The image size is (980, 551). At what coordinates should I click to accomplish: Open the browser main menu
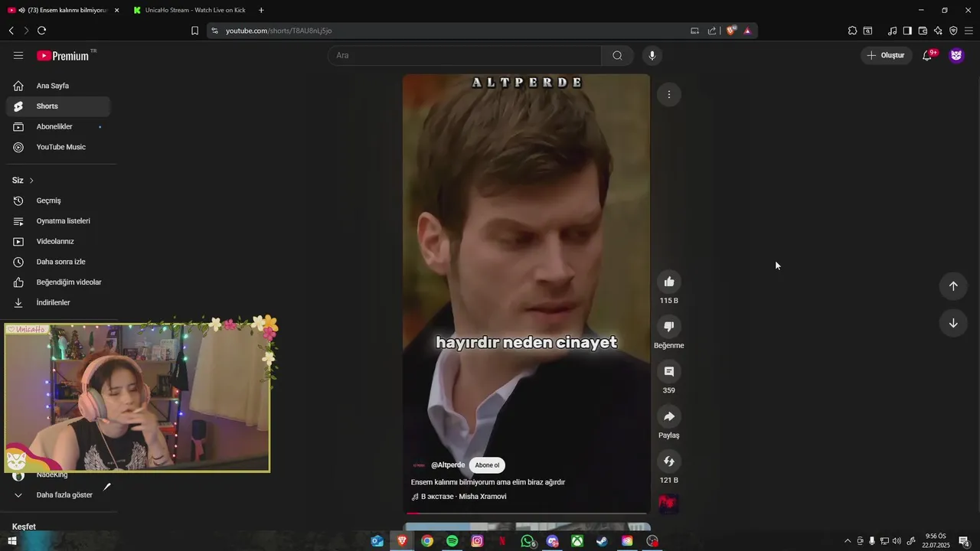[x=969, y=31]
